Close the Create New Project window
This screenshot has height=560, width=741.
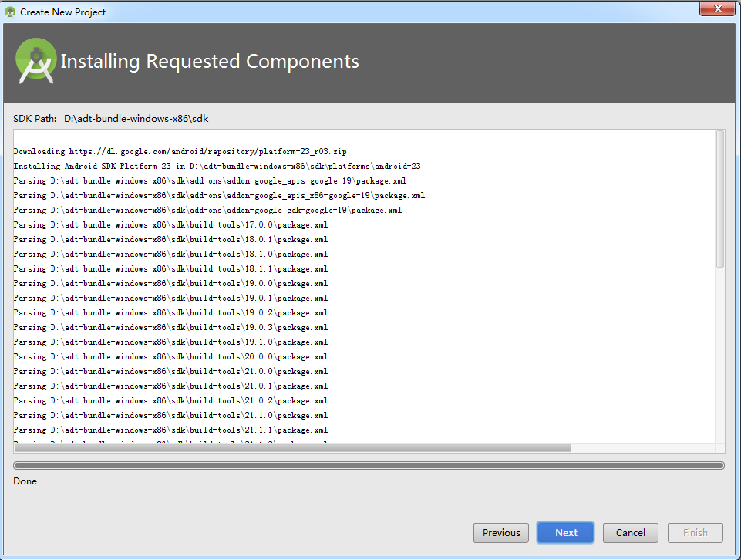coord(717,8)
